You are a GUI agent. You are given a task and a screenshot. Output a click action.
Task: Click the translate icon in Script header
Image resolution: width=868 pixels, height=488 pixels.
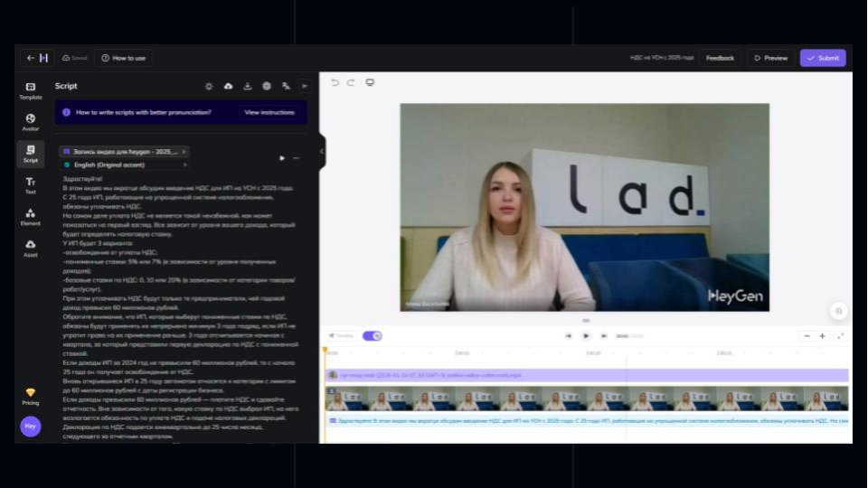click(x=286, y=86)
